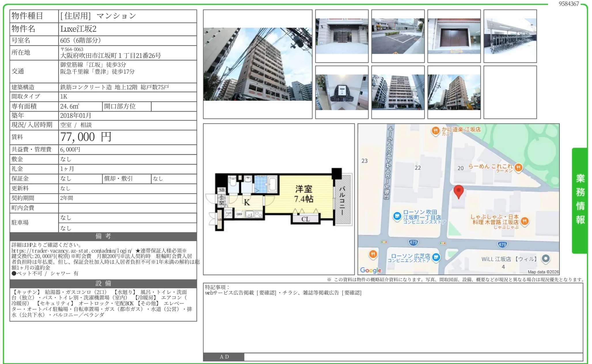Click the room number 605（6階部分）
Image resolution: width=592 pixels, height=364 pixels.
coord(81,40)
